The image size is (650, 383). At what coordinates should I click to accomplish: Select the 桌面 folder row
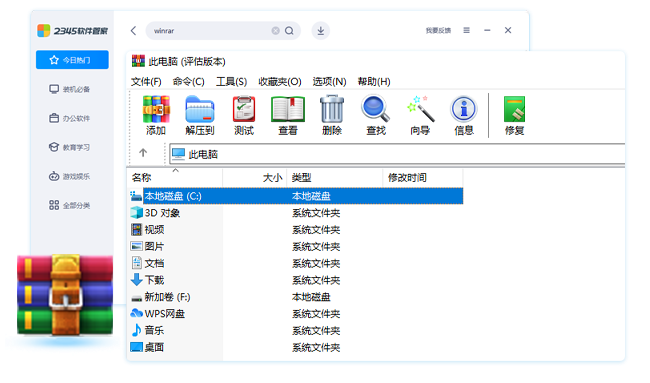pyautogui.click(x=296, y=347)
